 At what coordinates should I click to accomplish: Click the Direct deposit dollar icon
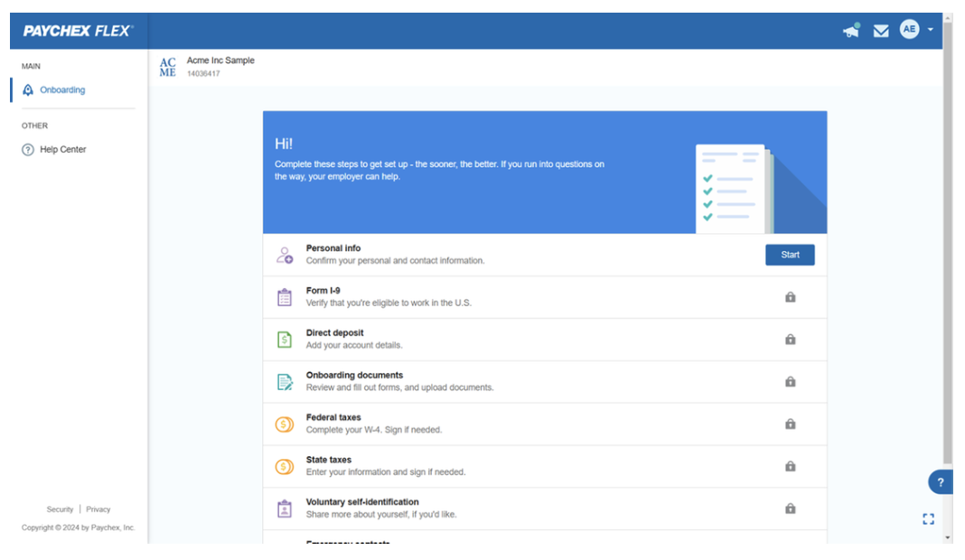click(284, 339)
